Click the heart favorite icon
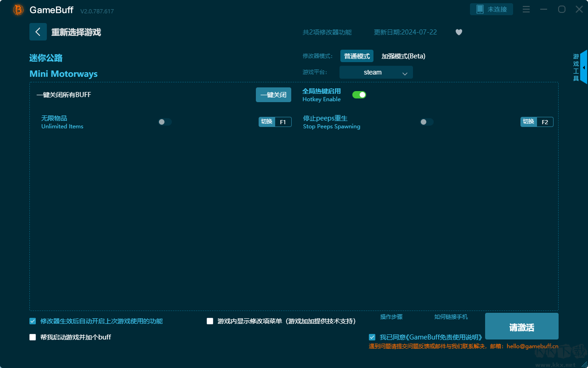 (x=458, y=32)
